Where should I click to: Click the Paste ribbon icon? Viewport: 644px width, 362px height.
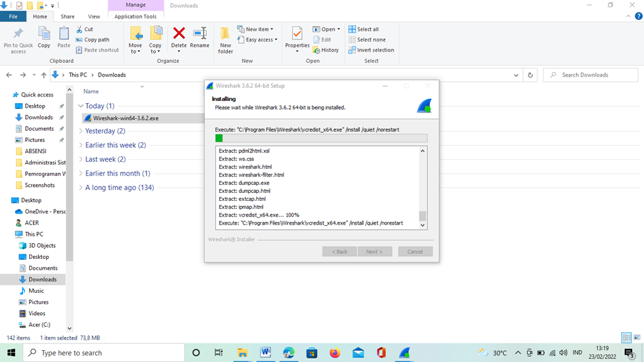click(x=63, y=34)
